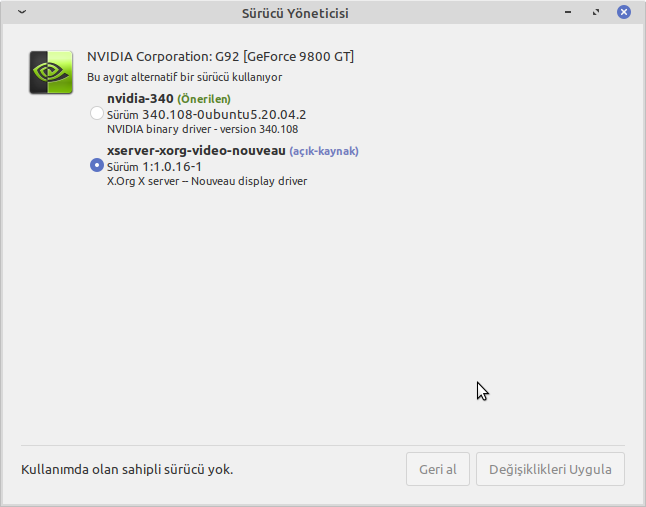Image resolution: width=646 pixels, height=507 pixels.
Task: Click the (açık-kaynak) label
Action: tap(324, 151)
